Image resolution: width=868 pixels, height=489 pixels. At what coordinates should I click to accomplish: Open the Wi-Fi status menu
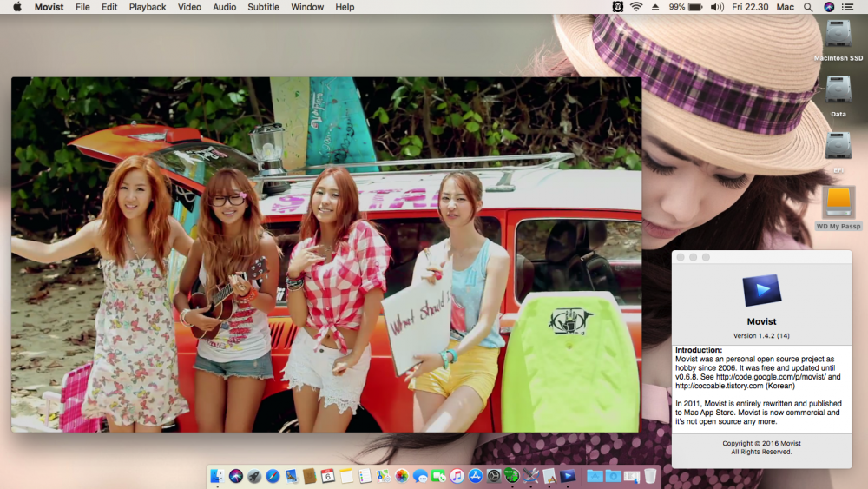(636, 7)
